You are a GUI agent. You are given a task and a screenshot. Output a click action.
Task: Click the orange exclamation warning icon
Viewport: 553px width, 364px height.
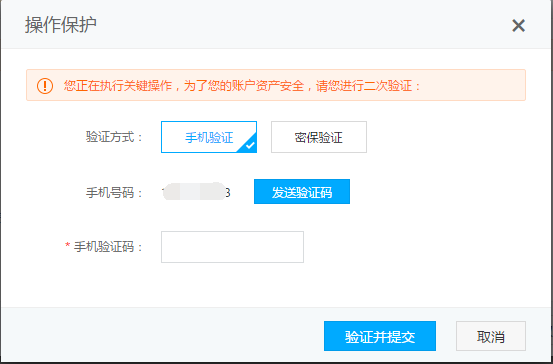[45, 86]
